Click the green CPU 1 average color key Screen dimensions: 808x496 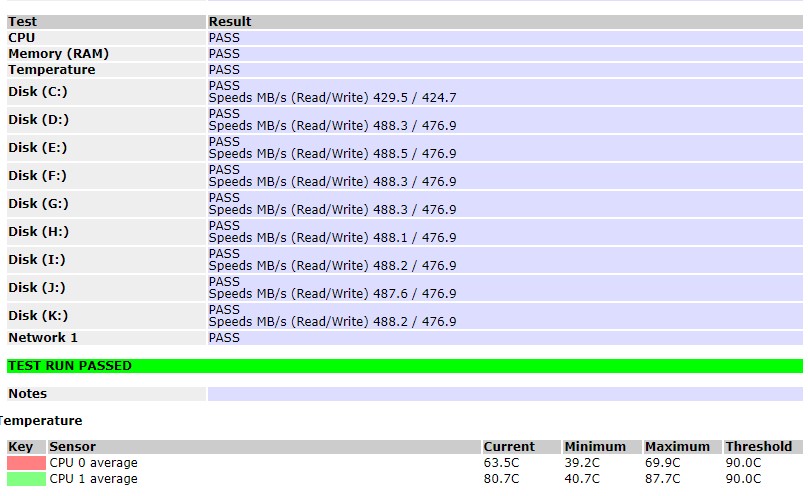[26, 478]
